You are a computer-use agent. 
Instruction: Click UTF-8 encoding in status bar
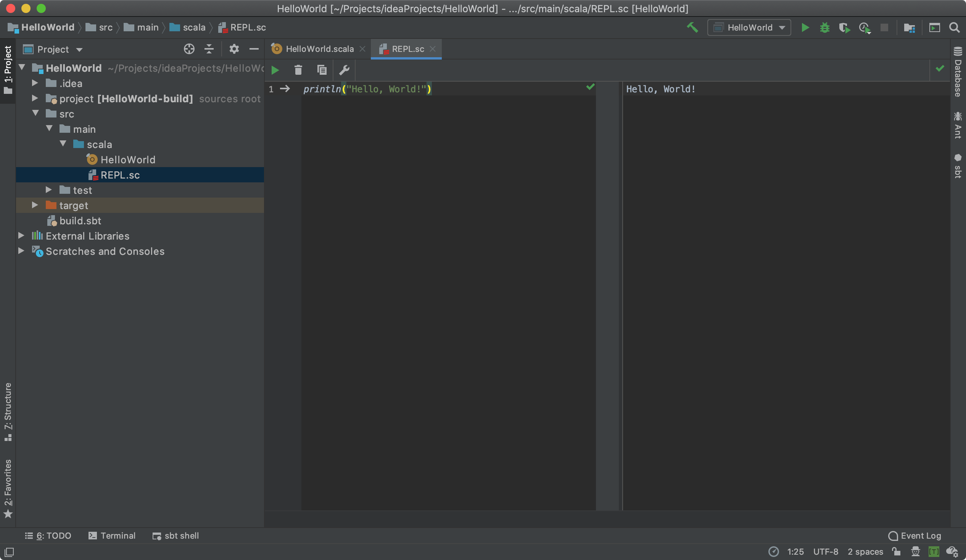coord(826,552)
